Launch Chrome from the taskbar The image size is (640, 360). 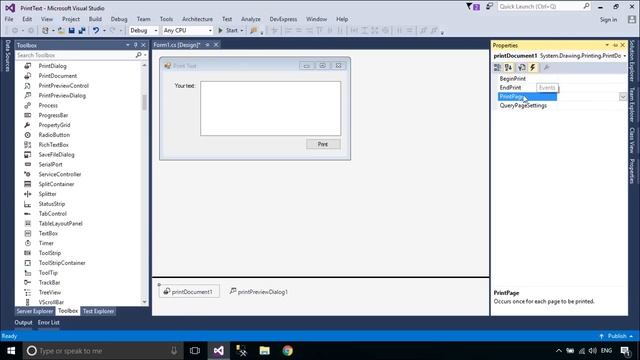[x=288, y=351]
